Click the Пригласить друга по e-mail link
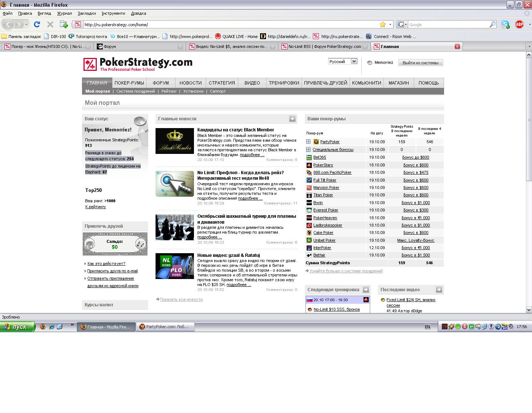The width and height of the screenshot is (532, 413). (112, 271)
